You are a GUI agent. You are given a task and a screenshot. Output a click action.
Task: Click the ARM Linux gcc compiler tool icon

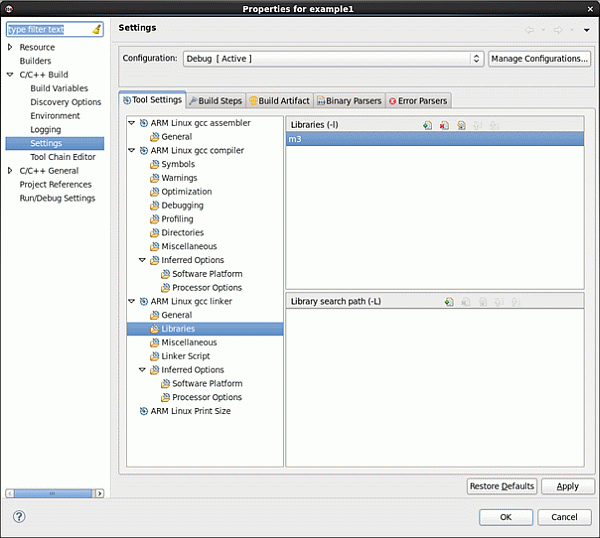[x=143, y=150]
